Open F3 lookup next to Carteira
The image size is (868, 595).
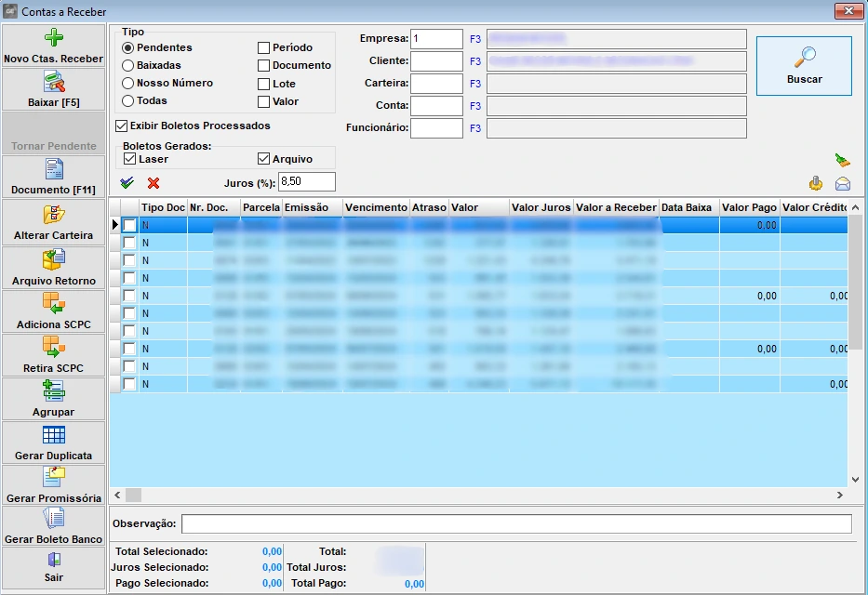pyautogui.click(x=475, y=84)
